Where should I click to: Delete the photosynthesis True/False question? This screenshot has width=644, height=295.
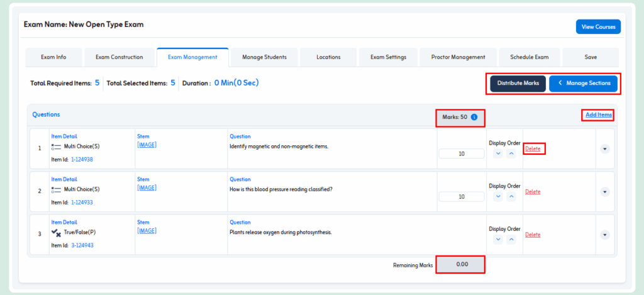point(533,235)
